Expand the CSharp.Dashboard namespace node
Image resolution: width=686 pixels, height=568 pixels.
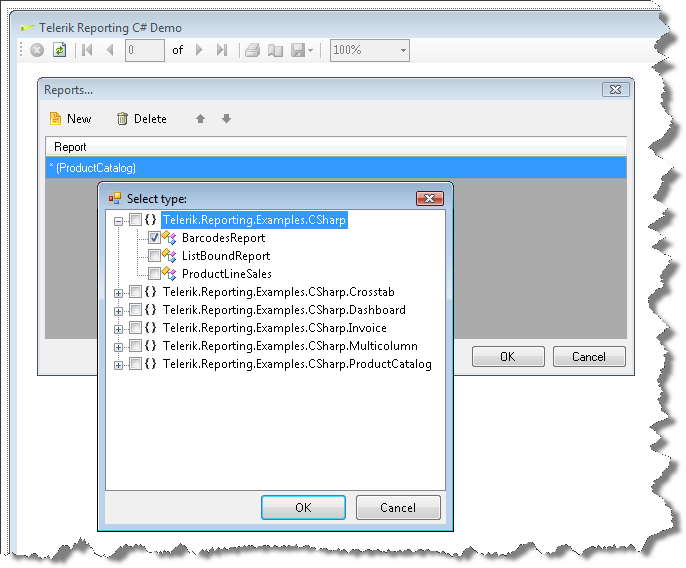(x=118, y=311)
